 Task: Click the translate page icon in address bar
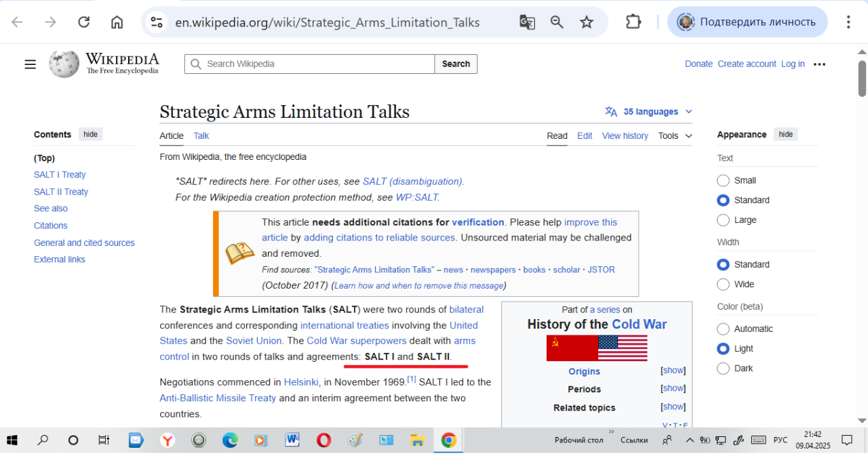pos(527,22)
